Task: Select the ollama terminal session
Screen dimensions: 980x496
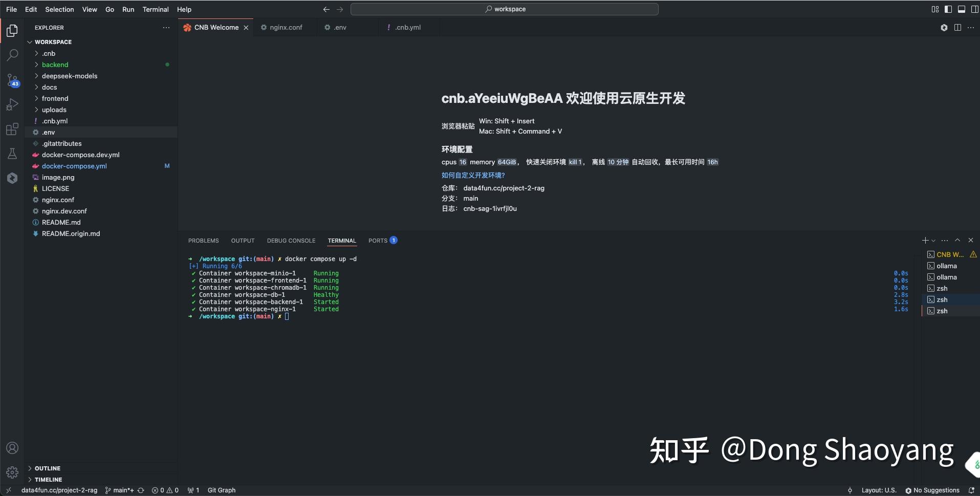Action: pyautogui.click(x=947, y=266)
